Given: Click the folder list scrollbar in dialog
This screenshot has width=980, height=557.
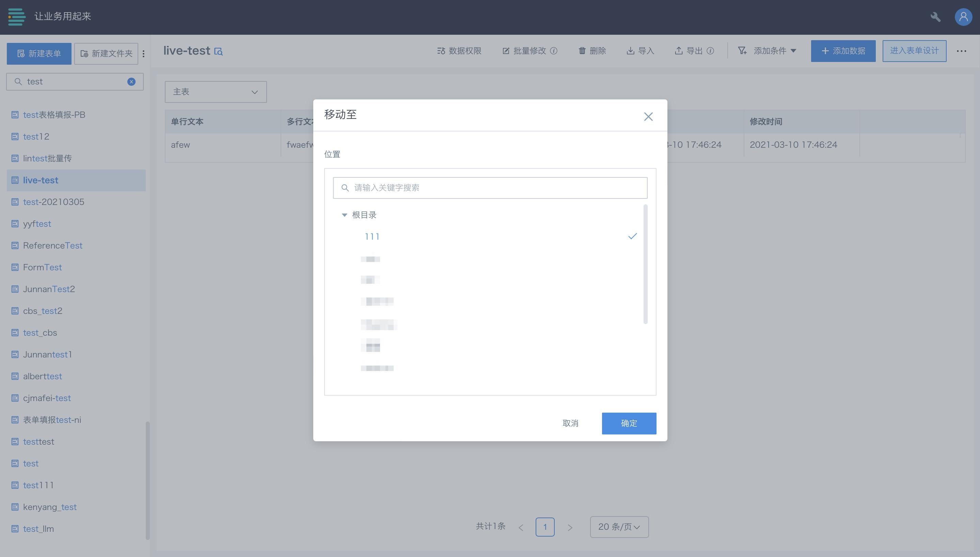Looking at the screenshot, I should pyautogui.click(x=645, y=264).
